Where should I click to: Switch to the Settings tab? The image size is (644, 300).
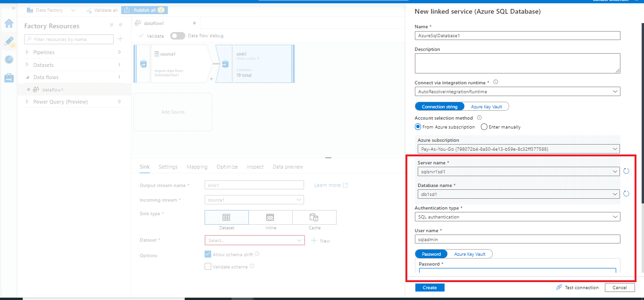pos(168,167)
